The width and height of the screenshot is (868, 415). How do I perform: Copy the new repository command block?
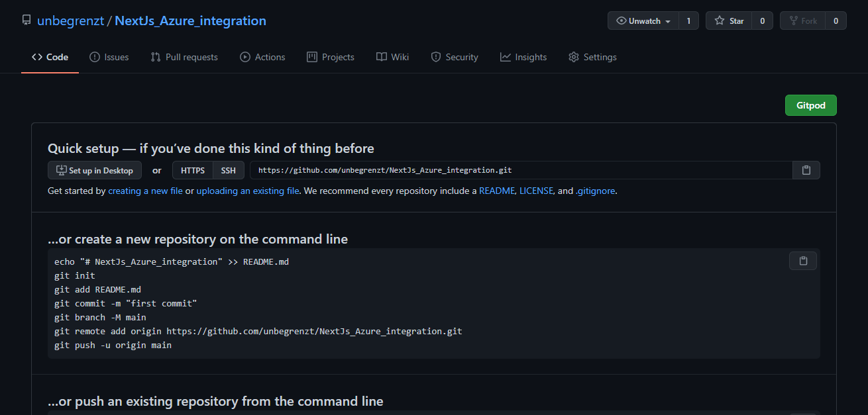coord(803,261)
